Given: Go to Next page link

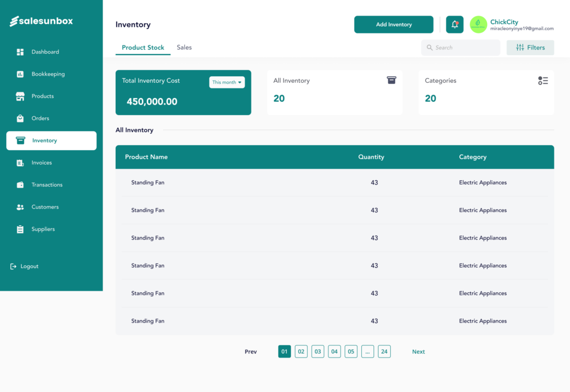Looking at the screenshot, I should [418, 351].
